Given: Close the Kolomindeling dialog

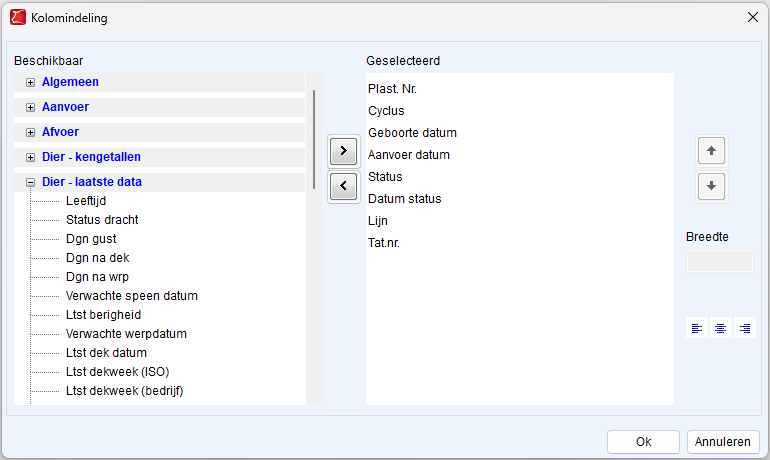Looking at the screenshot, I should point(753,17).
